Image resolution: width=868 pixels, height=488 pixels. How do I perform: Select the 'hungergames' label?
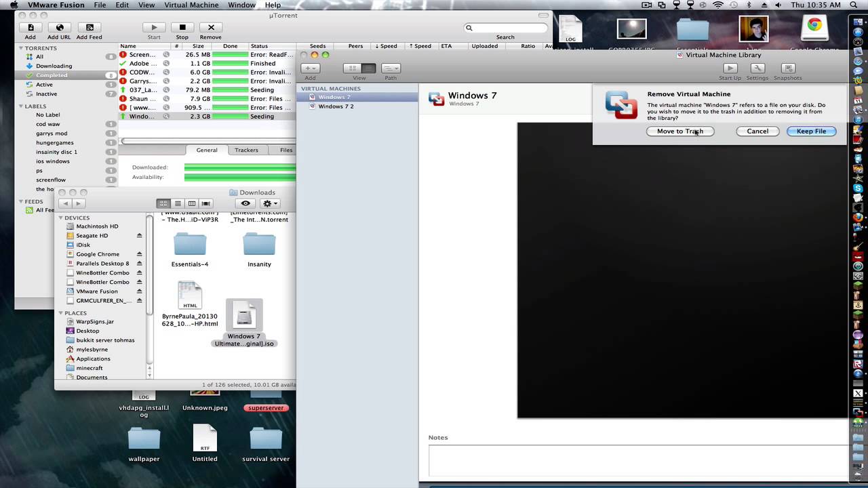(54, 143)
